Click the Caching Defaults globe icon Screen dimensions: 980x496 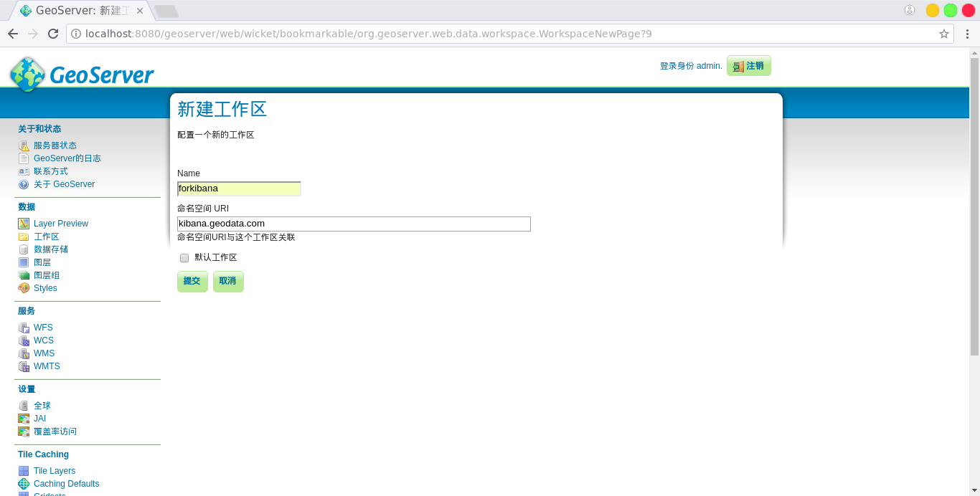point(24,484)
